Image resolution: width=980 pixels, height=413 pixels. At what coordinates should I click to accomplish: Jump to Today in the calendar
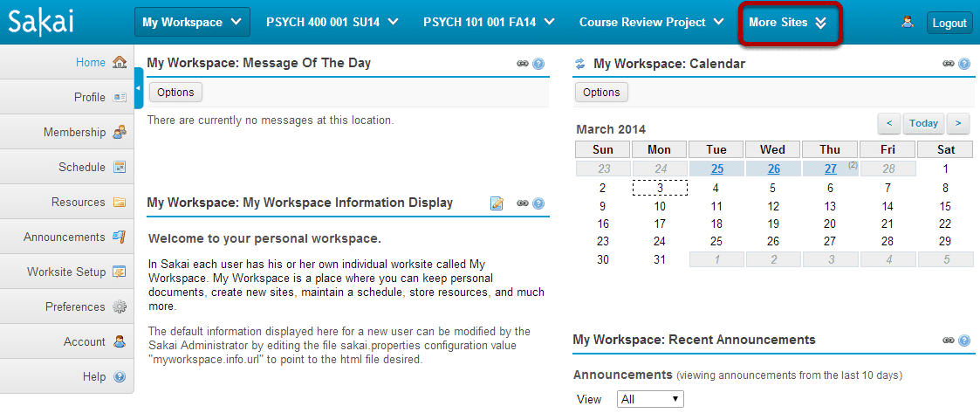pyautogui.click(x=923, y=123)
